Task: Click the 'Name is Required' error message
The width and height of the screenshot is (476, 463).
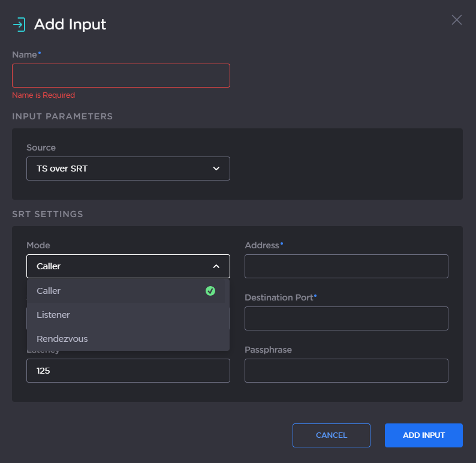Action: point(43,95)
